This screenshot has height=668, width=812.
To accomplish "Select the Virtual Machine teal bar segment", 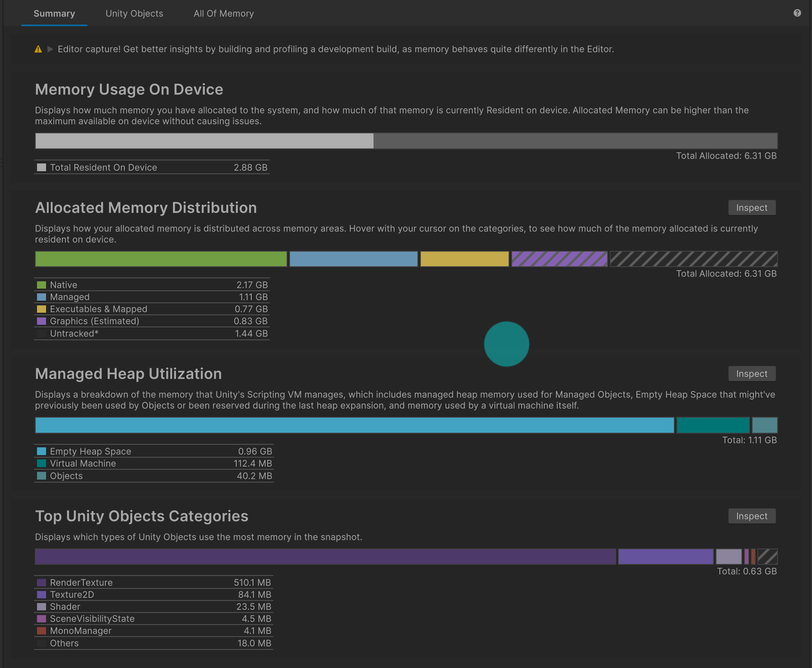I will coord(713,425).
